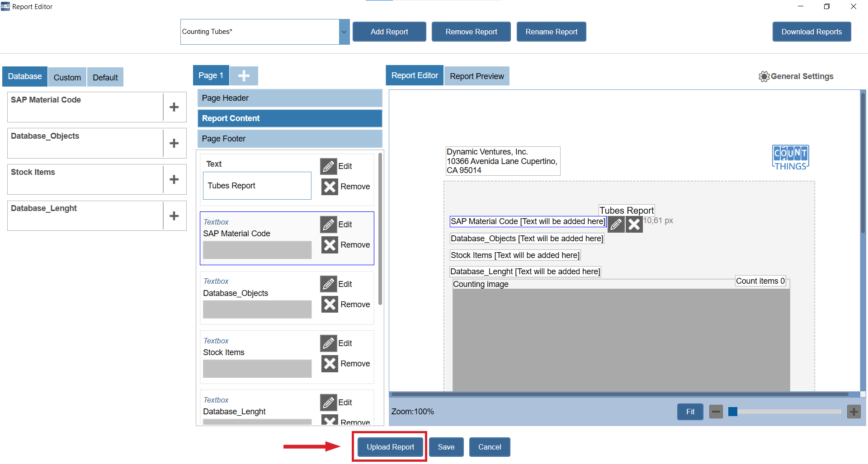Screen dimensions: 868x464
Task: Add a new page with plus tab
Action: (244, 75)
